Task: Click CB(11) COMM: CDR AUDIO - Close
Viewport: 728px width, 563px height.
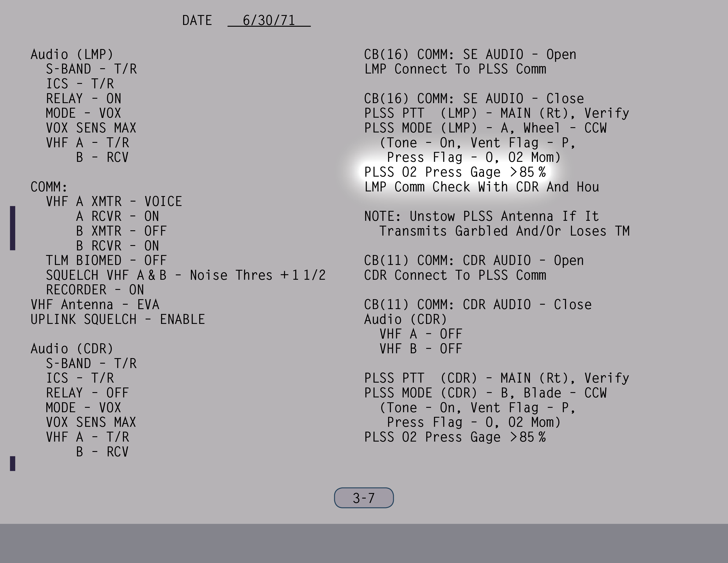Action: point(478,304)
